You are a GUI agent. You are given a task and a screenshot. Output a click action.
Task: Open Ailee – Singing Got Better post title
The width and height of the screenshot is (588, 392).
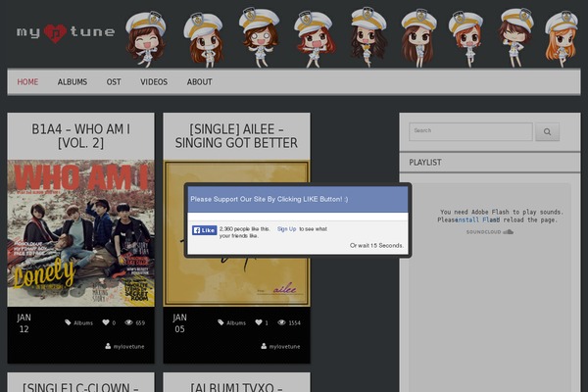[236, 136]
